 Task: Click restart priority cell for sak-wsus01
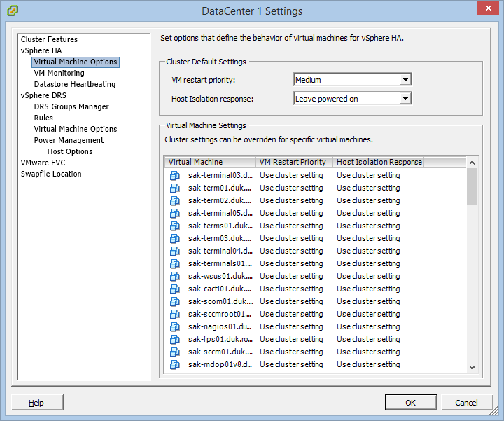pyautogui.click(x=291, y=276)
